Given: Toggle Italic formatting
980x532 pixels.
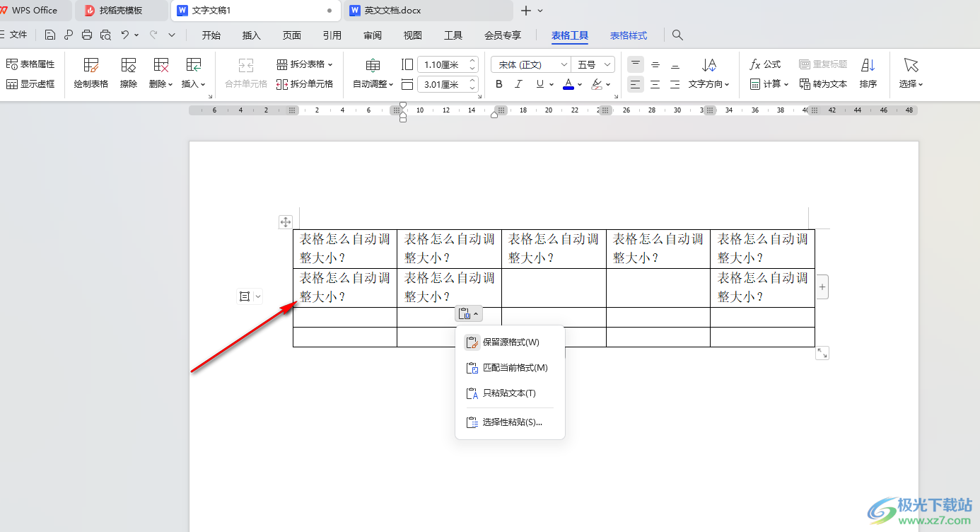Looking at the screenshot, I should (518, 84).
